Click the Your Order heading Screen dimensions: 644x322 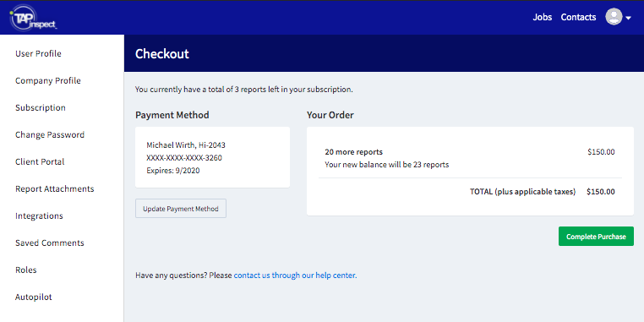330,115
